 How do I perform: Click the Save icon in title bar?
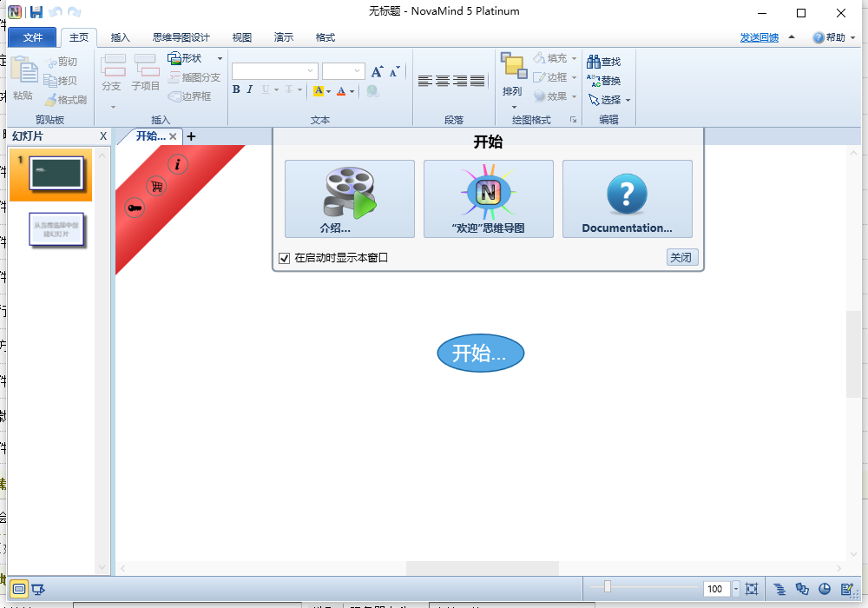(x=36, y=11)
